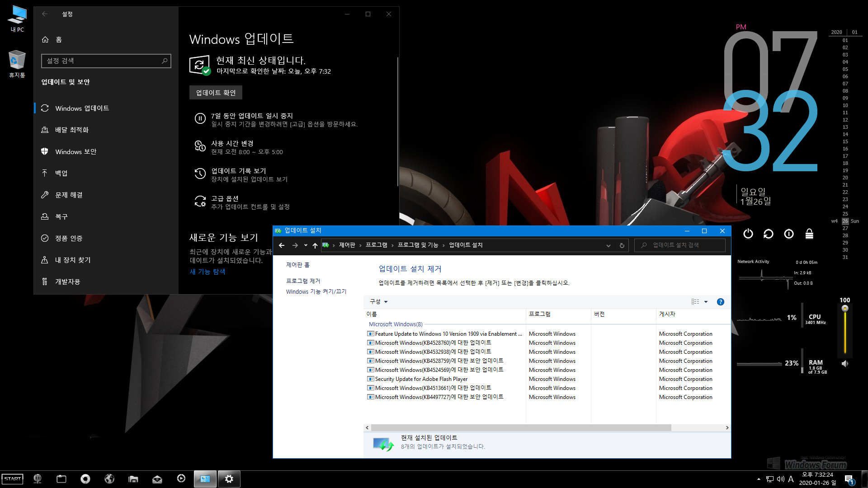Image resolution: width=868 pixels, height=488 pixels.
Task: Select the KB4497727 security update row
Action: [x=435, y=397]
